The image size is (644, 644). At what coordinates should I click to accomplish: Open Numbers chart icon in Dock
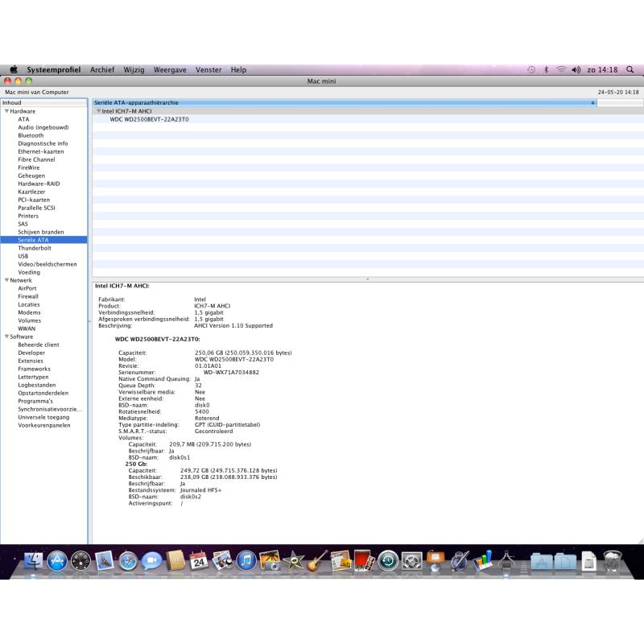[x=482, y=560]
